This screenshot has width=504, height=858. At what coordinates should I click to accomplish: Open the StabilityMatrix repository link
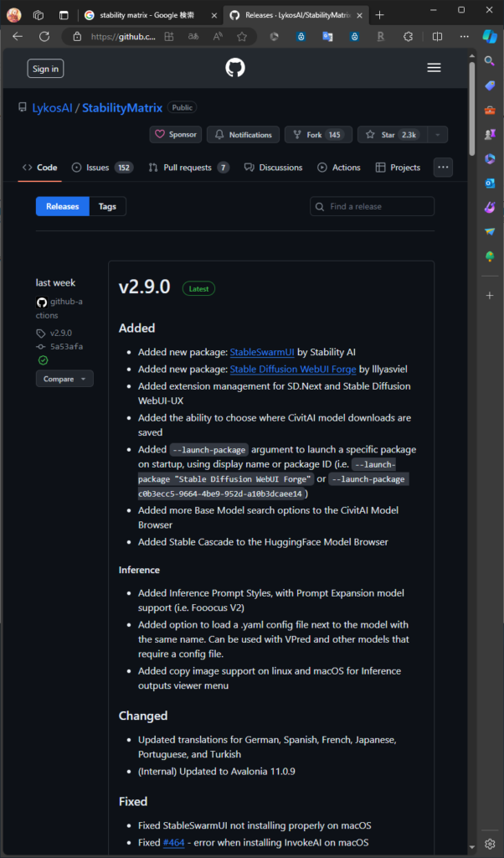coord(122,108)
